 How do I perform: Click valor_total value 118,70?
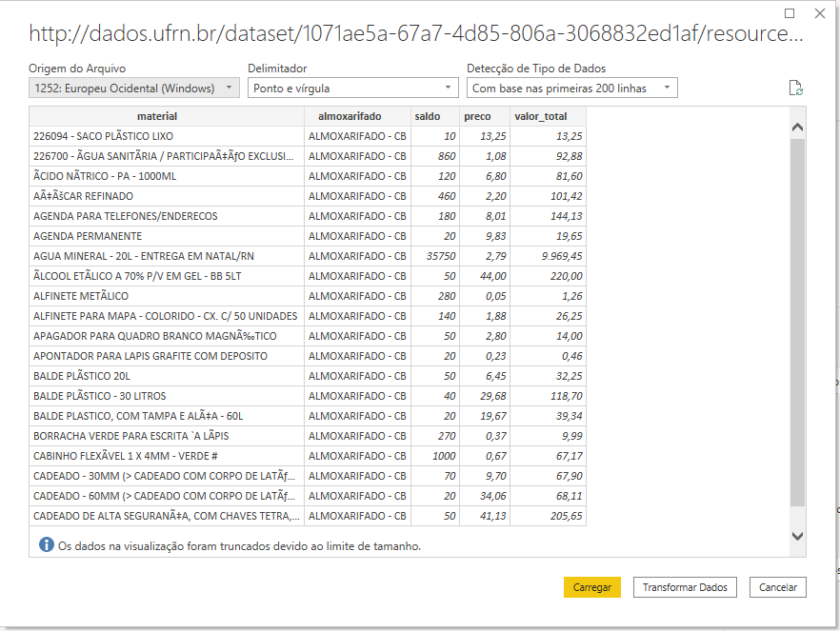(x=548, y=396)
